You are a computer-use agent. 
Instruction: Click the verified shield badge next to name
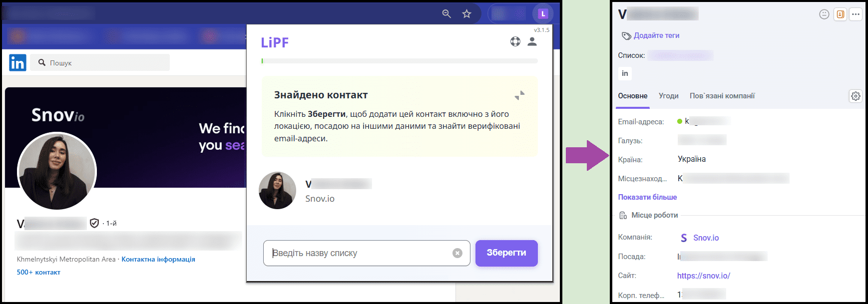[x=94, y=223]
